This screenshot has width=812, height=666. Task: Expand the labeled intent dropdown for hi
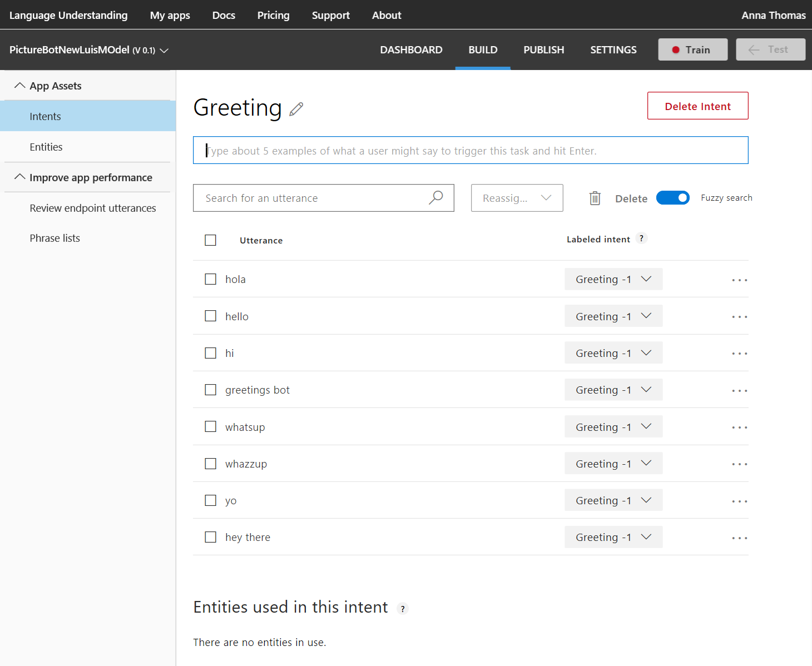coord(613,353)
